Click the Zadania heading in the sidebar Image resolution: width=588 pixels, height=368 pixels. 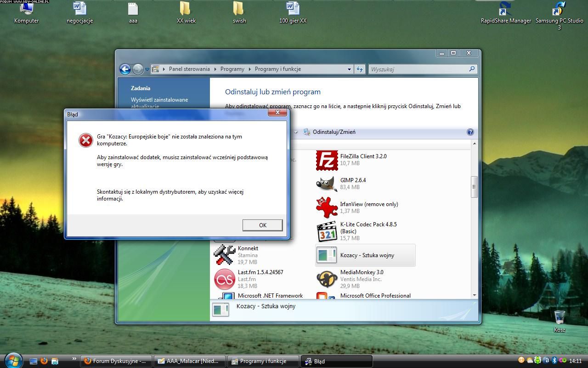coord(141,88)
